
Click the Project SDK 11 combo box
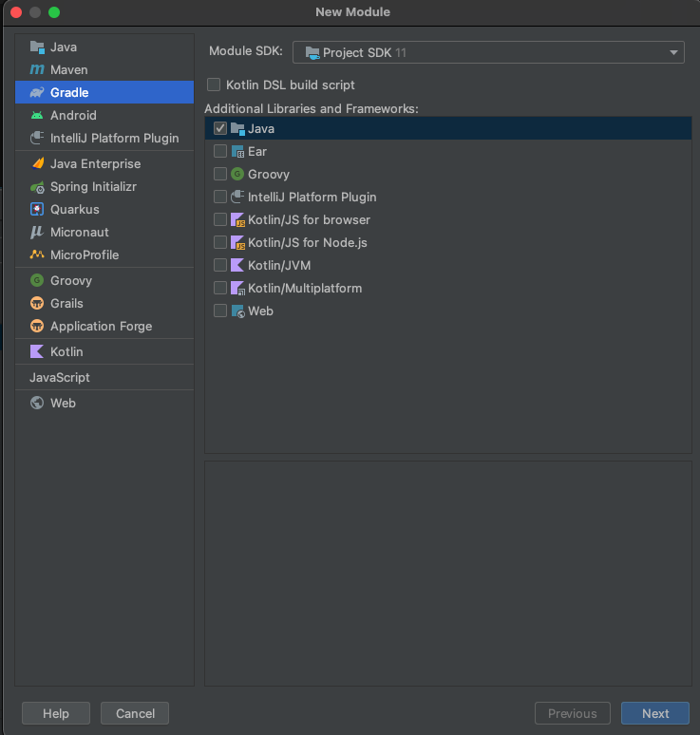click(x=488, y=52)
